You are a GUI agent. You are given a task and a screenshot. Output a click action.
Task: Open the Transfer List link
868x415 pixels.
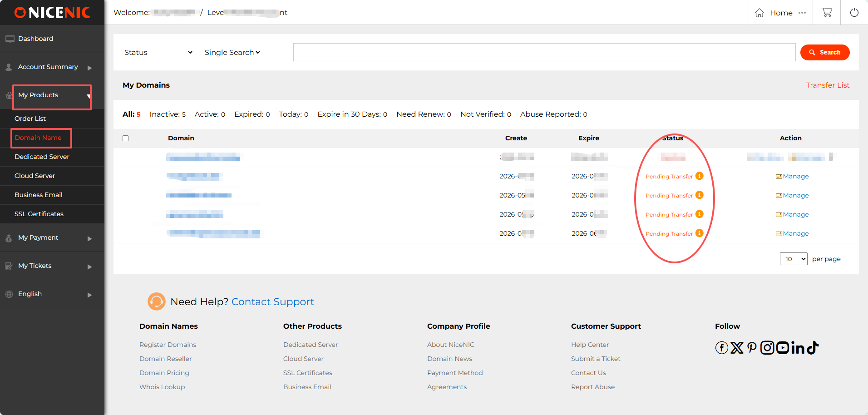click(x=828, y=85)
